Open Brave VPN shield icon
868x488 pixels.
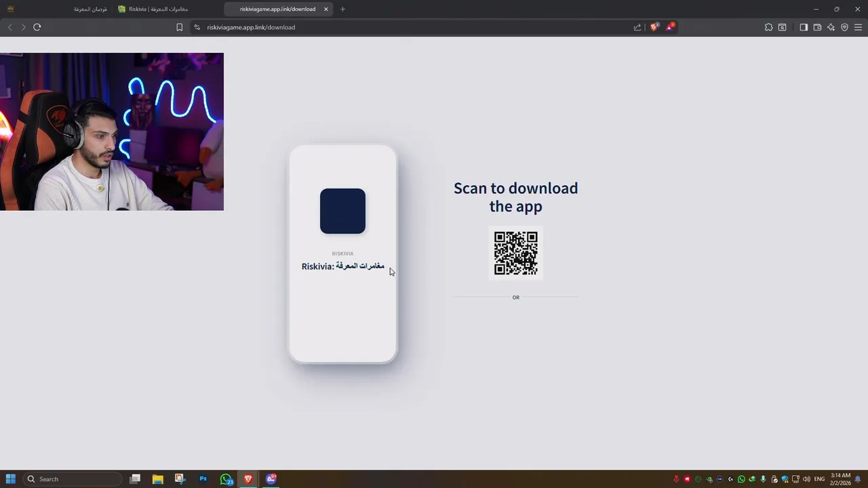tap(844, 27)
